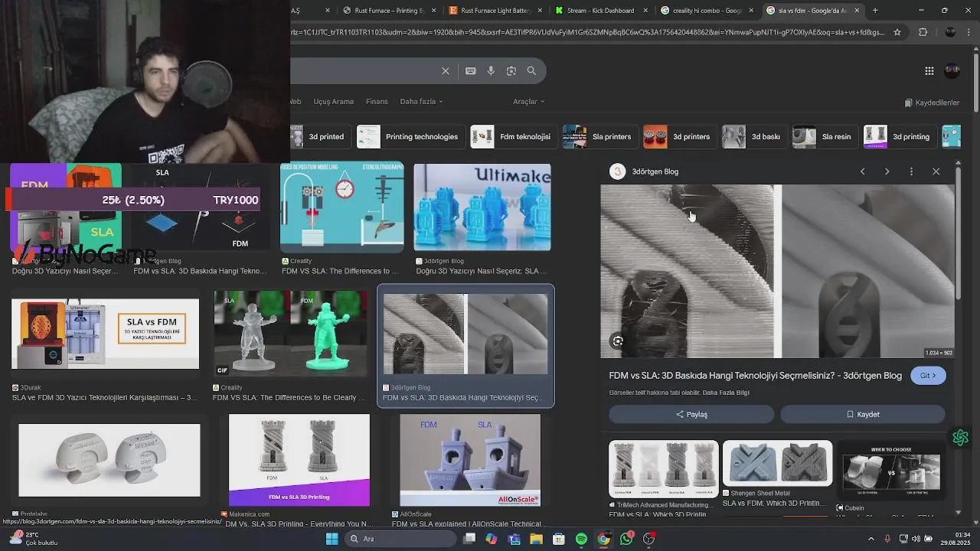The image size is (980, 551).
Task: Open File Explorer from the taskbar
Action: (x=537, y=539)
